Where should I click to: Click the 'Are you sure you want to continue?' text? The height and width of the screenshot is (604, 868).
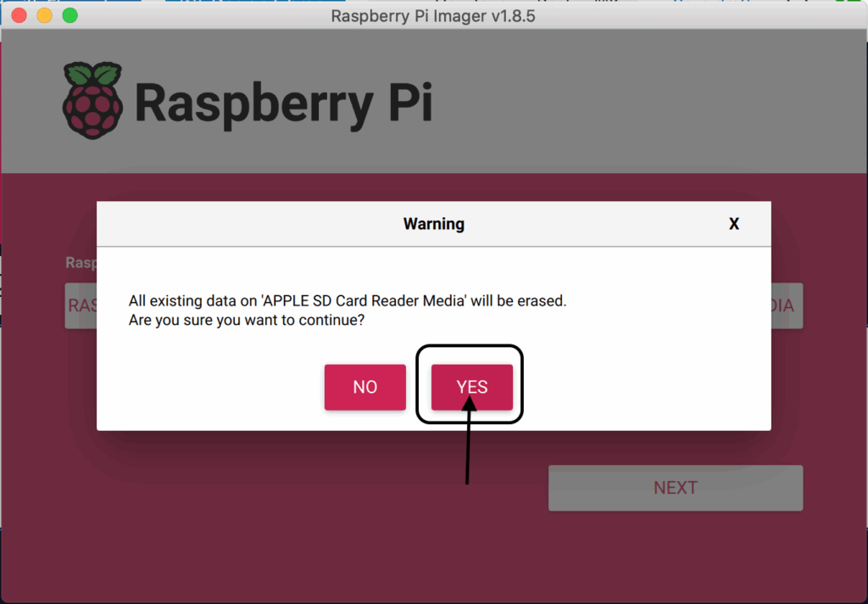point(247,321)
